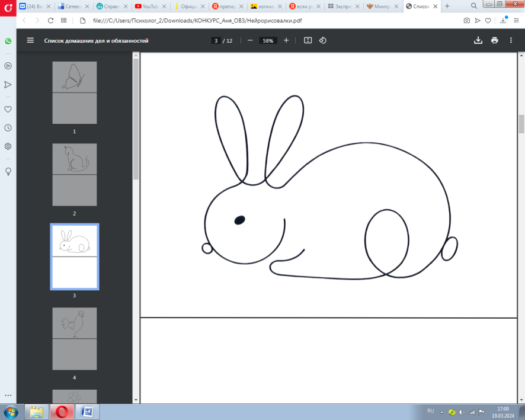Switch to the YouTube browser tab
Screen dimensions: 525x420
(x=150, y=6)
